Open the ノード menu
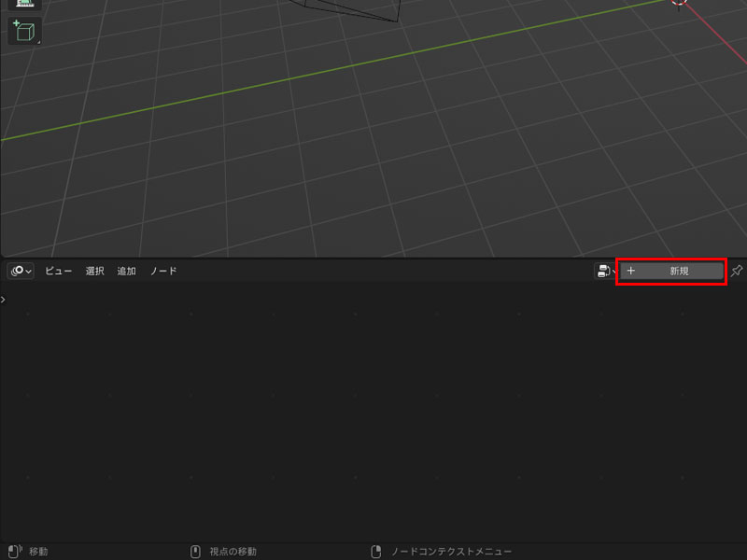The image size is (747, 560). [x=162, y=271]
